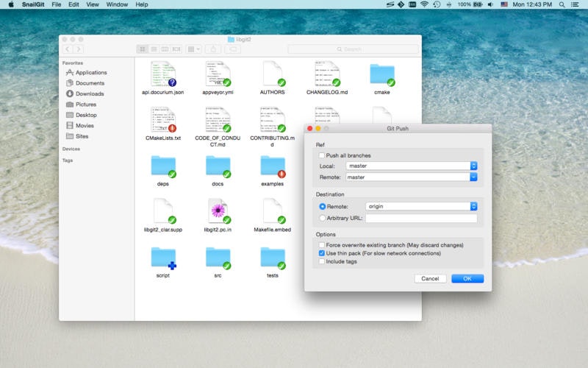Click the Finder share button
Image resolution: width=588 pixels, height=368 pixels.
pyautogui.click(x=213, y=49)
